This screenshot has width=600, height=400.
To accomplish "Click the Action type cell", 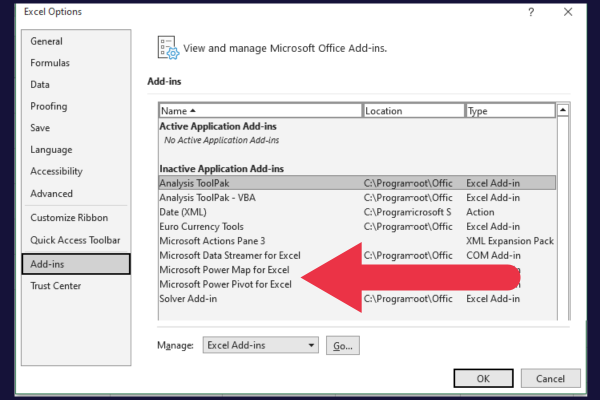I will click(x=480, y=212).
